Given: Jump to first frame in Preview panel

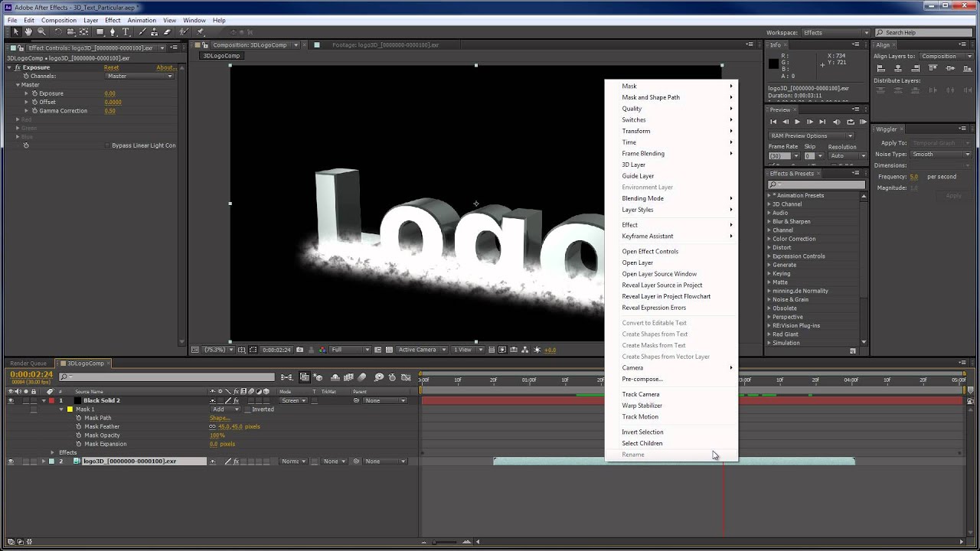Looking at the screenshot, I should point(773,122).
